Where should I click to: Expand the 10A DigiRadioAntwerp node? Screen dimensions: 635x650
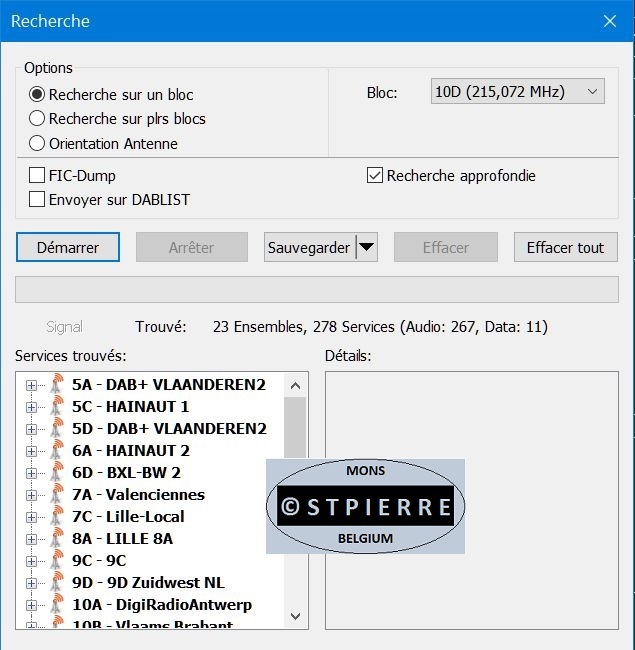[31, 605]
